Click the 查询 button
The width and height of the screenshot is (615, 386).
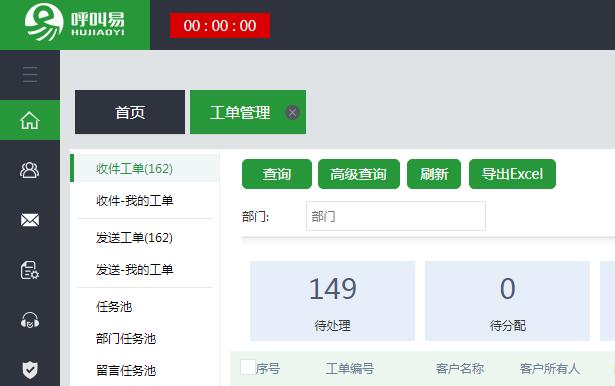(277, 174)
